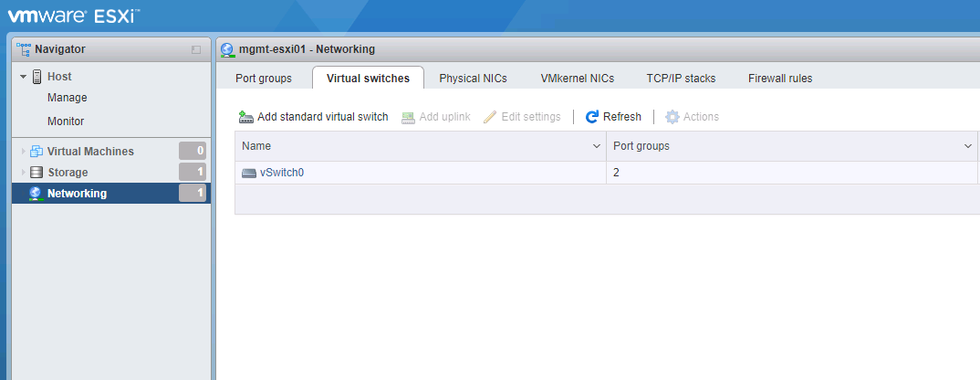Viewport: 980px width, 380px height.
Task: Select Monitor under Host
Action: tap(66, 121)
